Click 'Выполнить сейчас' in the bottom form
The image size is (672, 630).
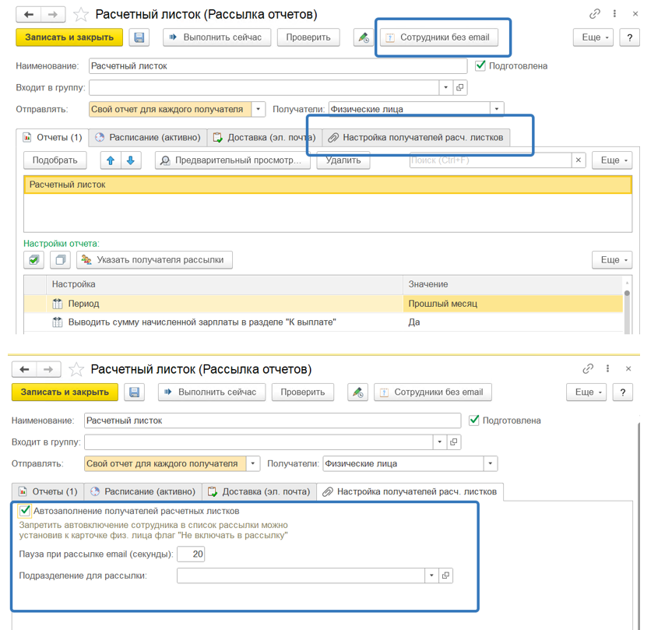click(212, 392)
